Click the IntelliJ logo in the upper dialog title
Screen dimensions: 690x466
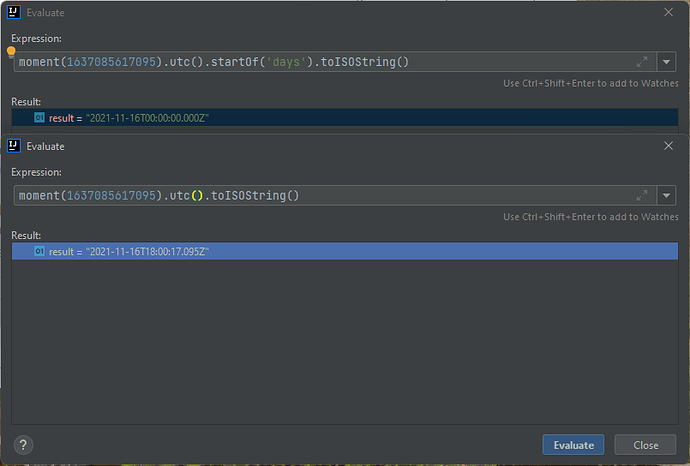click(x=14, y=12)
